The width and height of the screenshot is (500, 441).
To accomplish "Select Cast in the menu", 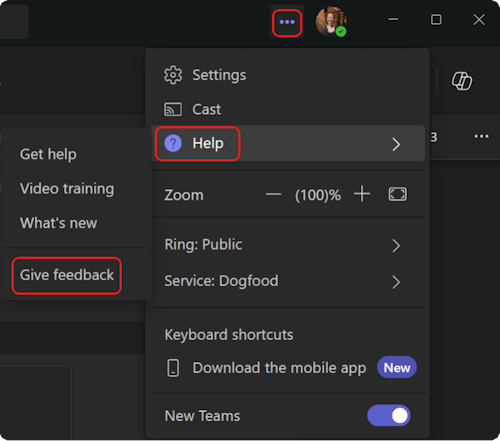I will click(x=288, y=109).
